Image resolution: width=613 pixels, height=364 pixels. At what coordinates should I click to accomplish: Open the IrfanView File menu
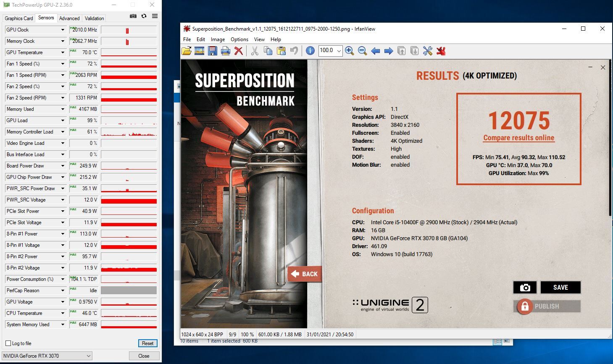point(187,39)
